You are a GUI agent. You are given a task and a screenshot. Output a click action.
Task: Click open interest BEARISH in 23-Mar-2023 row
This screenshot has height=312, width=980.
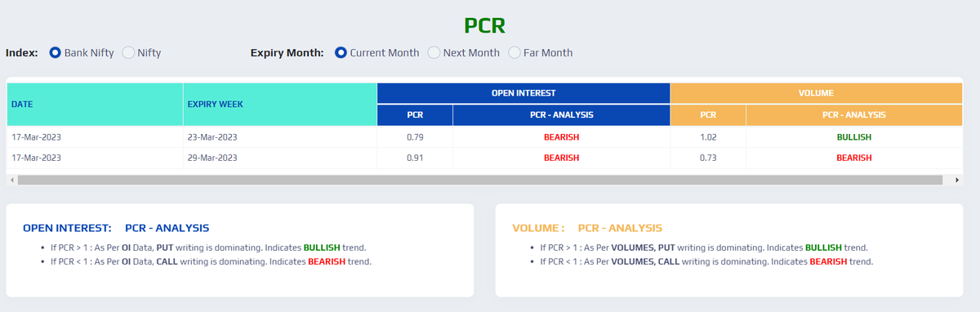(x=561, y=137)
